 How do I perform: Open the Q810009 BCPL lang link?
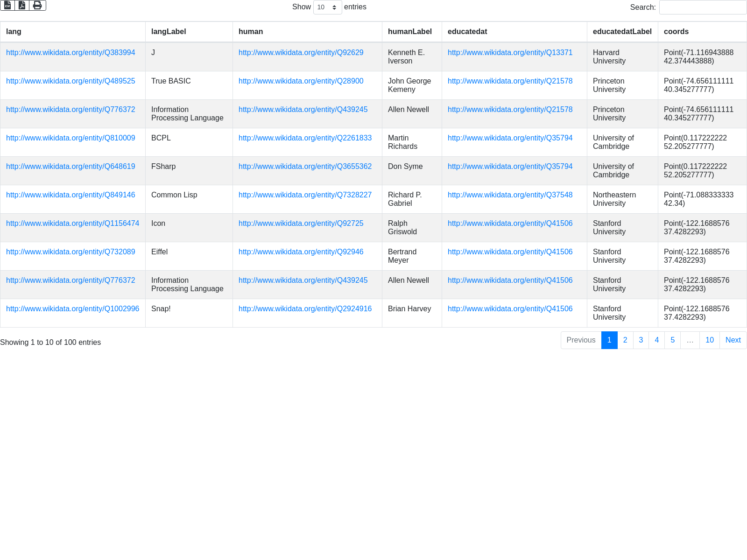pyautogui.click(x=70, y=138)
